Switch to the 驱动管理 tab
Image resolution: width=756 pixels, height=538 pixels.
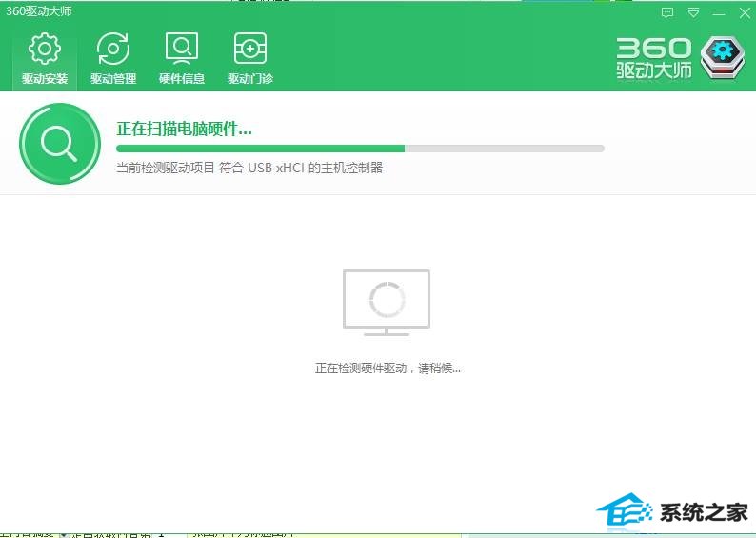pyautogui.click(x=112, y=58)
